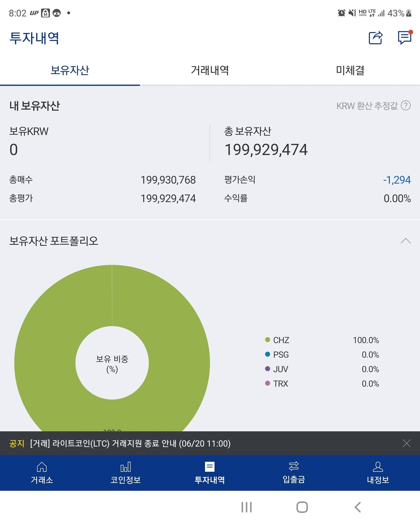This screenshot has height=525, width=420.
Task: Open KRW 환산 추정값 help icon
Action: coord(406,105)
